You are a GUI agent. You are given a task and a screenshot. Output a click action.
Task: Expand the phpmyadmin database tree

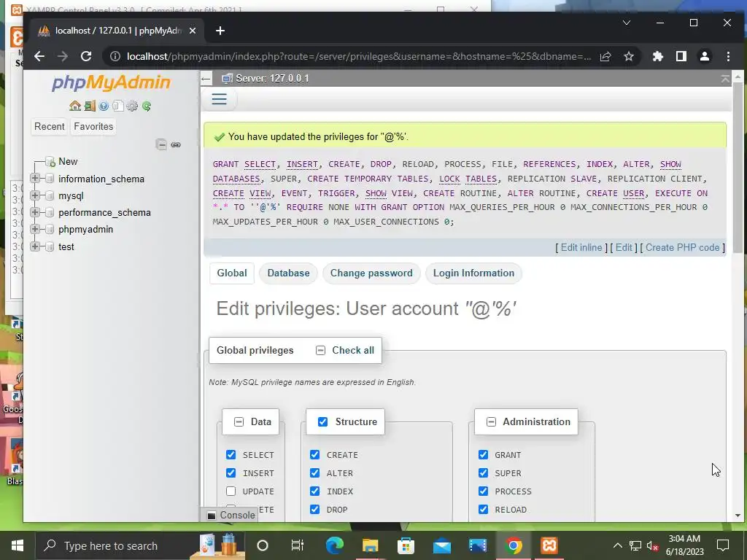(x=35, y=229)
